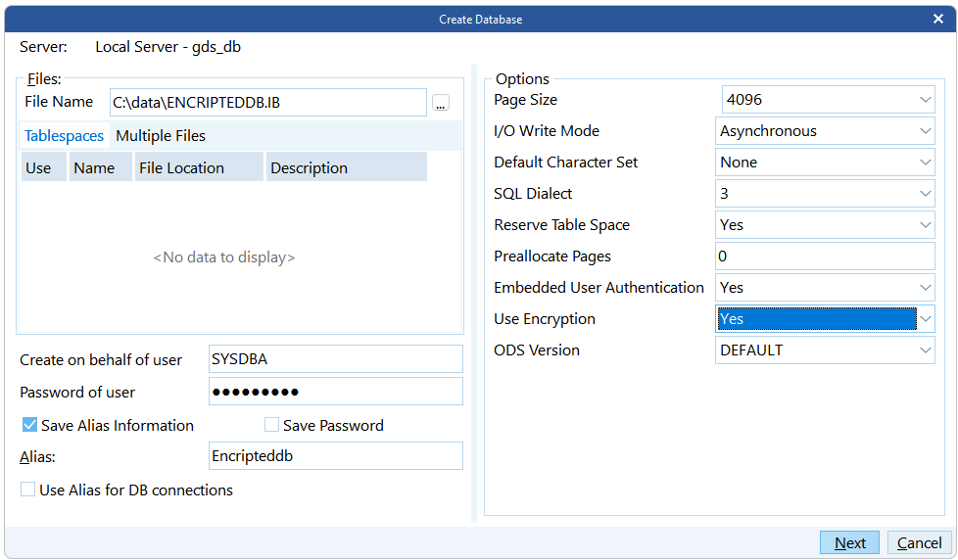Open Embedded User Authentication dropdown
Image resolution: width=958 pixels, height=560 pixels.
[x=925, y=288]
